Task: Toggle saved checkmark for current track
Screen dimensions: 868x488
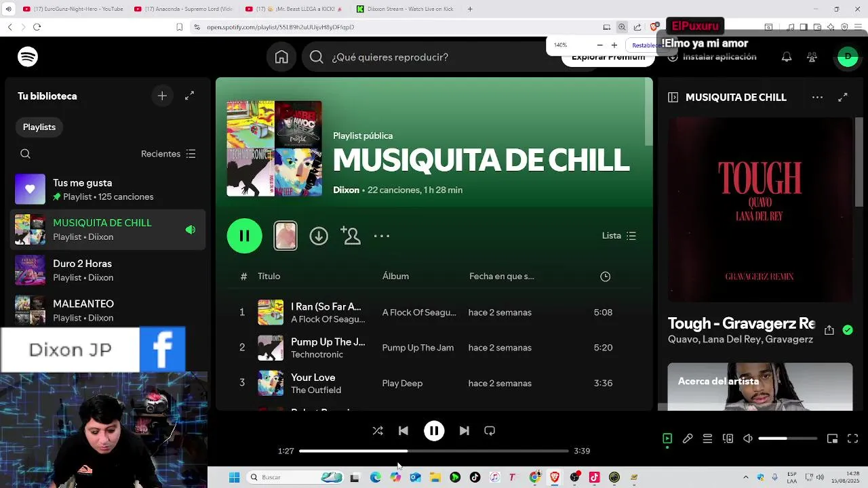Action: click(x=848, y=330)
